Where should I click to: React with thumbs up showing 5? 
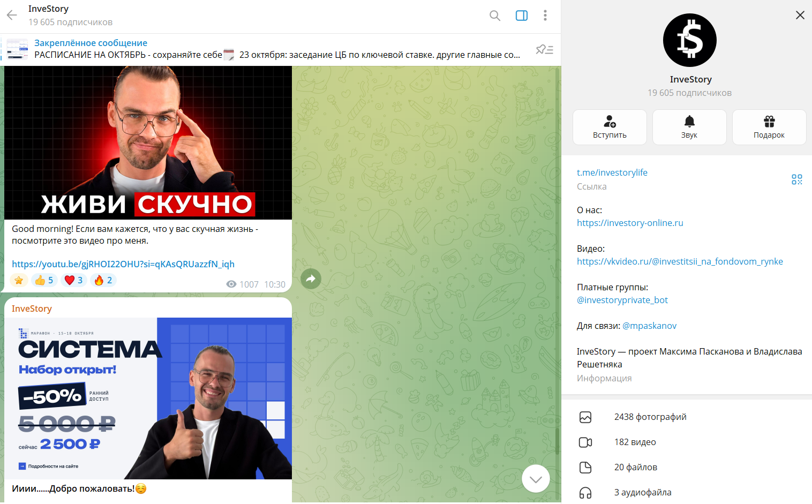pos(44,280)
